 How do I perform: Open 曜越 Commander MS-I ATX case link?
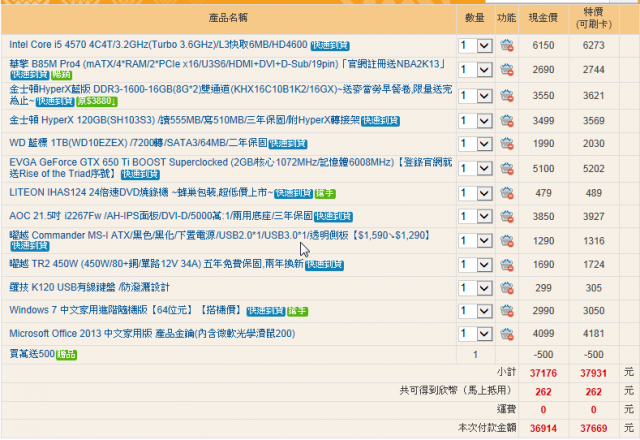(220, 236)
